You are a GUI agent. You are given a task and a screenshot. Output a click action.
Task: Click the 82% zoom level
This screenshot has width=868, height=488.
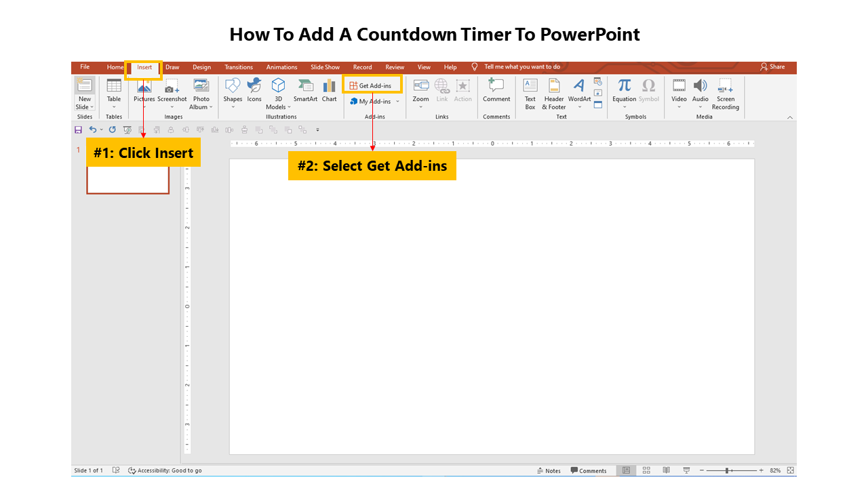pos(775,470)
